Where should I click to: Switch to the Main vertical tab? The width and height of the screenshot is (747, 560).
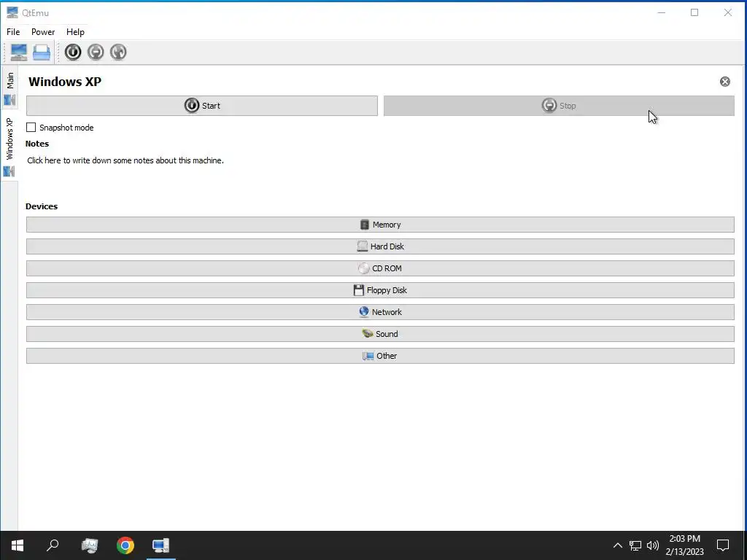tap(9, 88)
